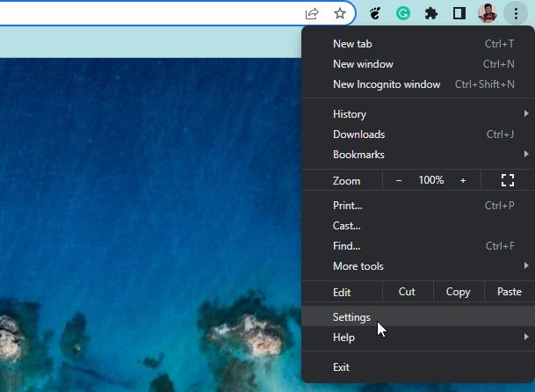Select New tab from the menu
Viewport: 535px width, 392px height.
point(418,44)
